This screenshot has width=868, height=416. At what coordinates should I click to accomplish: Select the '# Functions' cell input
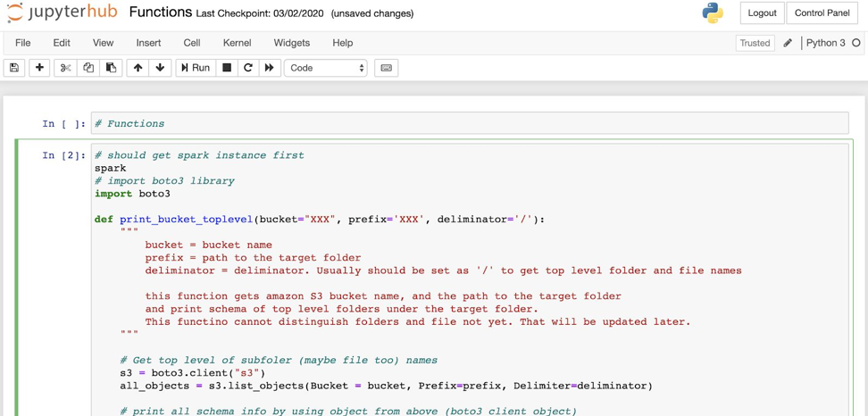coord(470,123)
